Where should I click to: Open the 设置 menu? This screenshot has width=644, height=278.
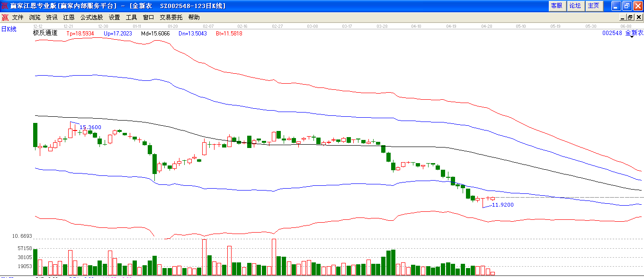(x=114, y=17)
